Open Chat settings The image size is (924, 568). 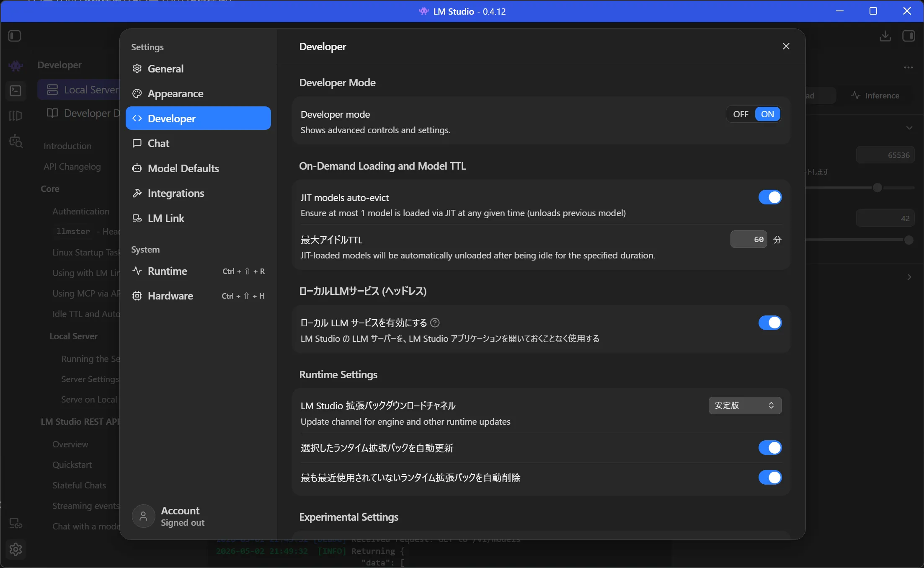coord(198,143)
